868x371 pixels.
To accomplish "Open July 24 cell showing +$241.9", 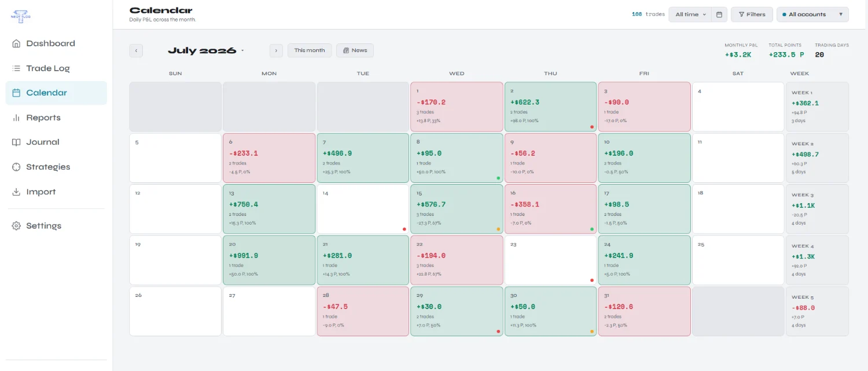I will tap(644, 260).
